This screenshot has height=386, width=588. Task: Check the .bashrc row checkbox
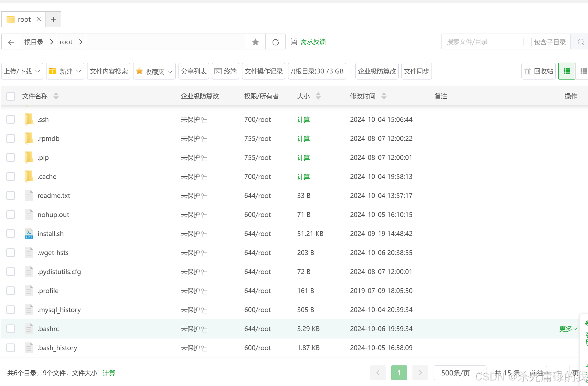[11, 329]
